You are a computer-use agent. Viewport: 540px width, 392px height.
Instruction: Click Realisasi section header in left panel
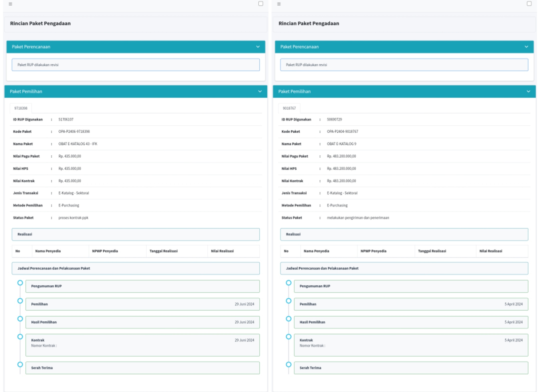[x=136, y=234]
